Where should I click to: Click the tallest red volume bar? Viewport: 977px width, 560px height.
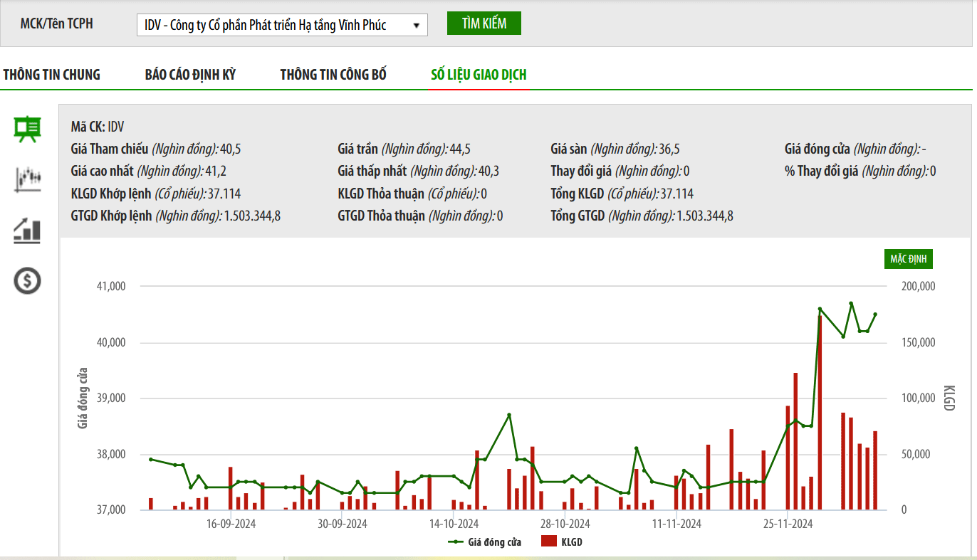pyautogui.click(x=820, y=413)
